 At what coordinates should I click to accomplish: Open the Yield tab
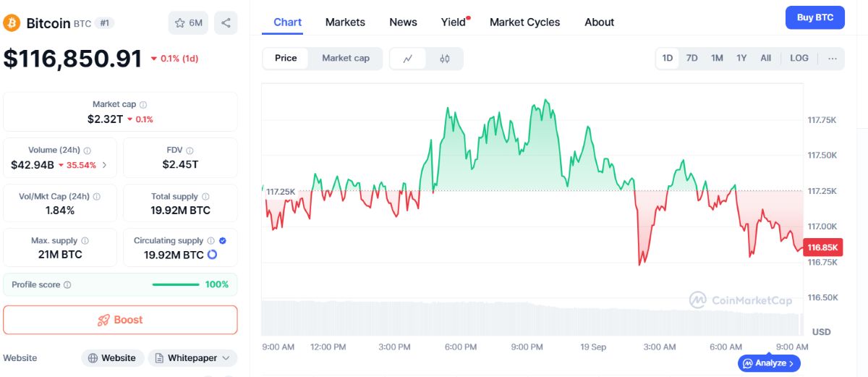pyautogui.click(x=454, y=22)
